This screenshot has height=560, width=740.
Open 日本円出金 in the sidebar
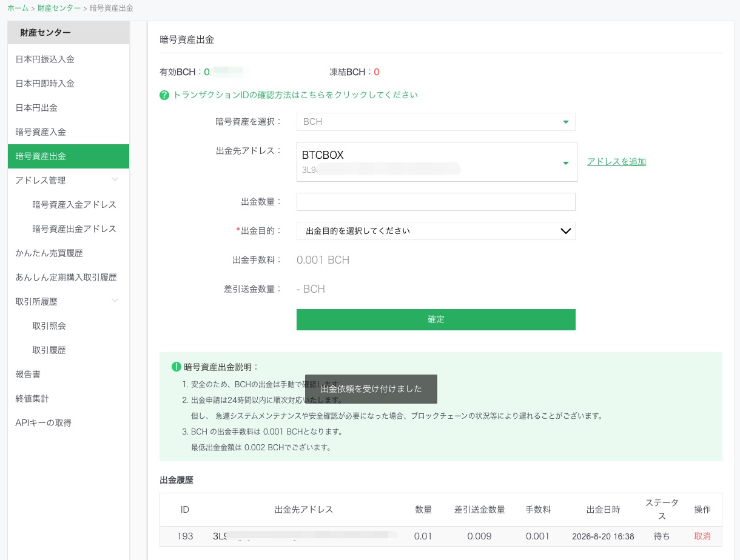(69, 107)
